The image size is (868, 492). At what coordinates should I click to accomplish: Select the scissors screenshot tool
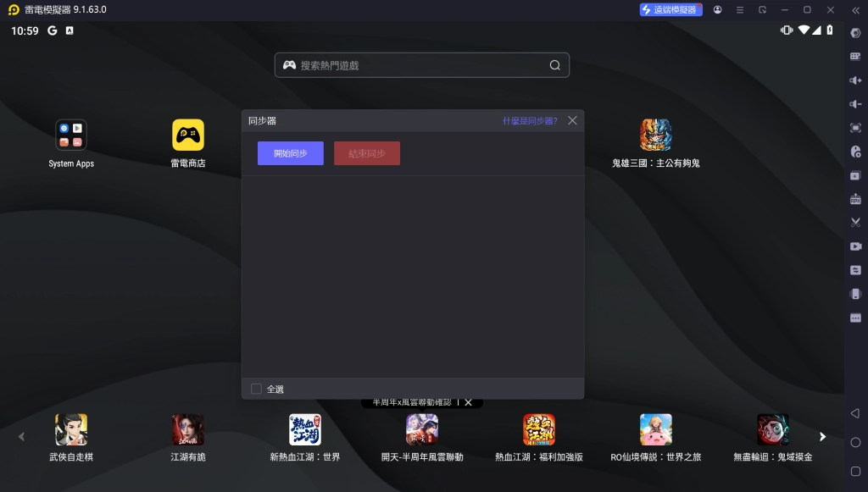click(855, 223)
